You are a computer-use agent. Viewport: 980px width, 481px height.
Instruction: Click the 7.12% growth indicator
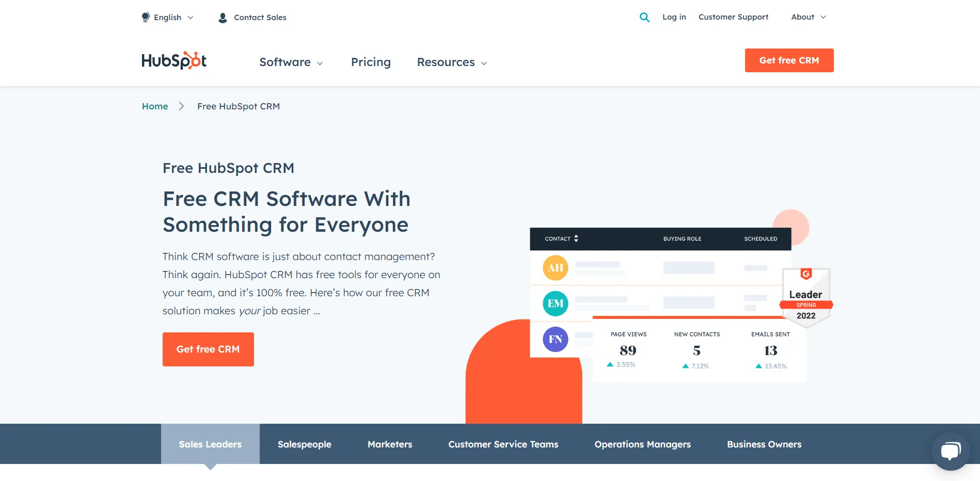click(x=696, y=366)
